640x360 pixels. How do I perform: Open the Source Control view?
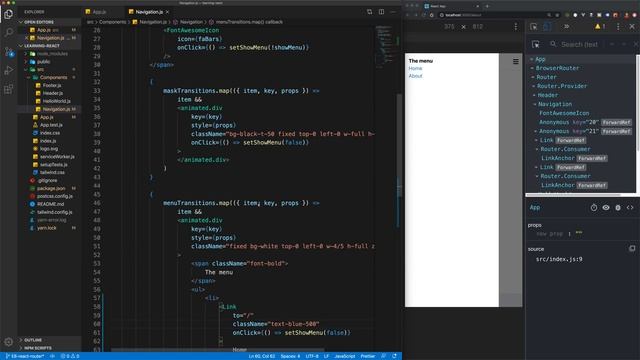(9, 52)
